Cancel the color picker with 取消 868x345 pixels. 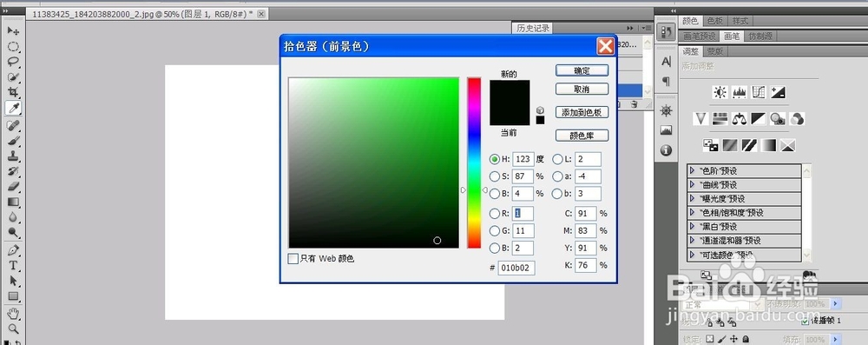582,89
